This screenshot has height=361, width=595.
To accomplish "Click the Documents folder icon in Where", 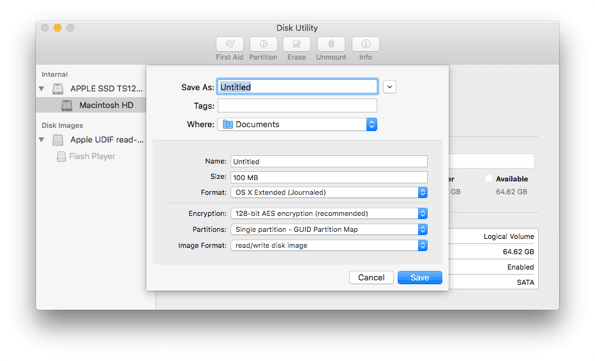I will click(228, 124).
